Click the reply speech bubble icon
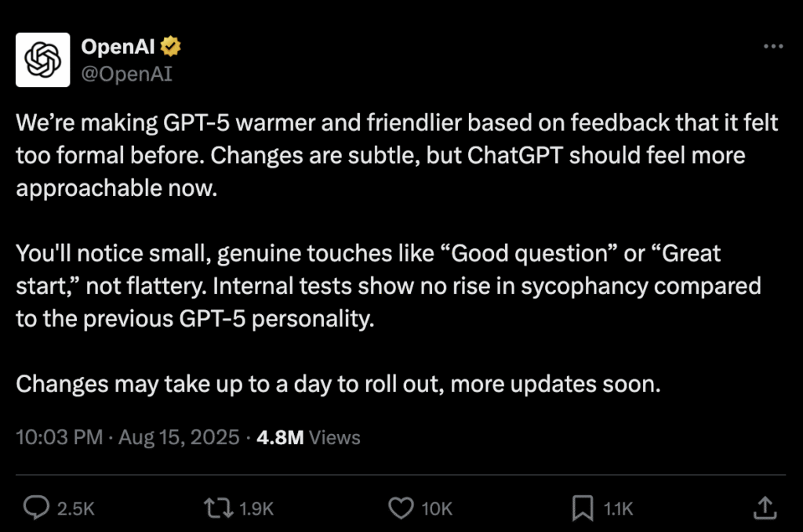Image resolution: width=803 pixels, height=532 pixels. (x=36, y=508)
